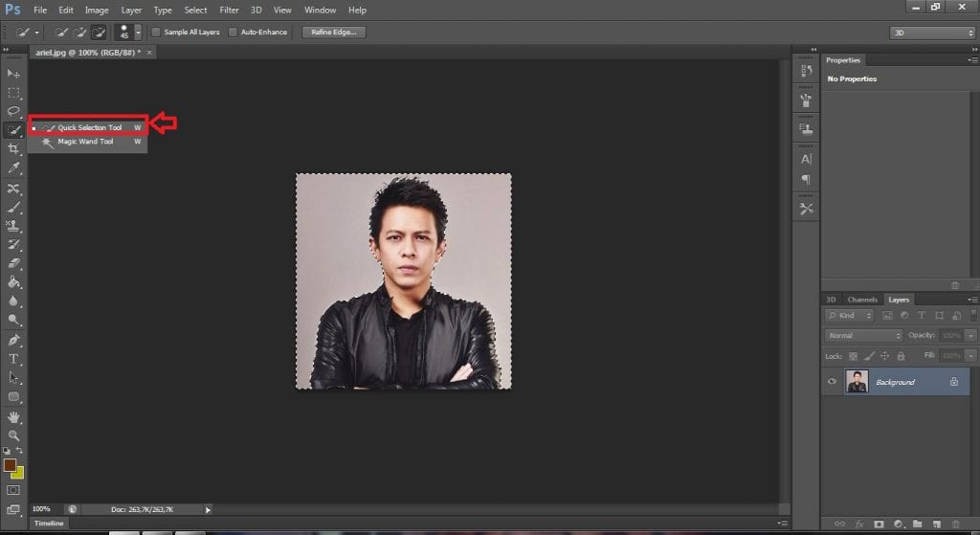Screen dimensions: 980x535
Task: Hide the Background layer via eye icon
Action: 832,382
